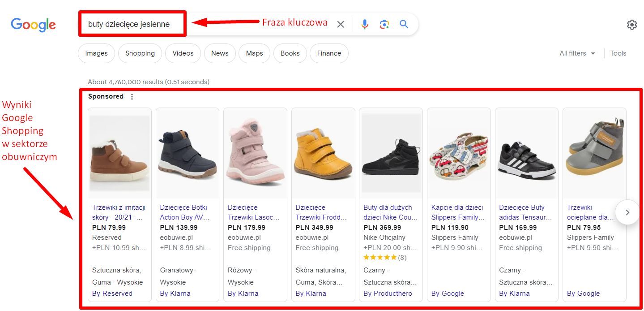Image resolution: width=644 pixels, height=311 pixels.
Task: Click By Klarna under adidas Tensaur shoes
Action: (514, 294)
